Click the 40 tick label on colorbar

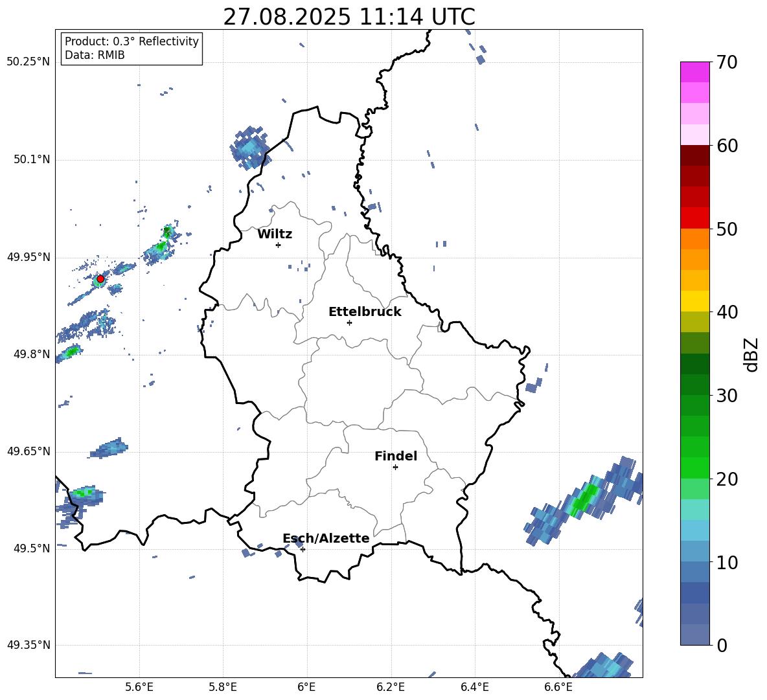click(726, 312)
